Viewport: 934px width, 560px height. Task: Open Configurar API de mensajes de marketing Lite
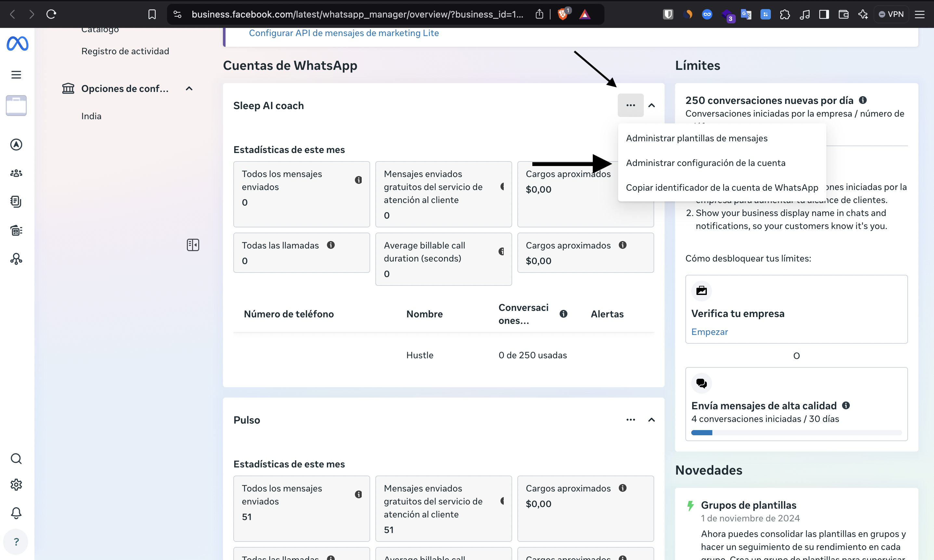pos(344,33)
